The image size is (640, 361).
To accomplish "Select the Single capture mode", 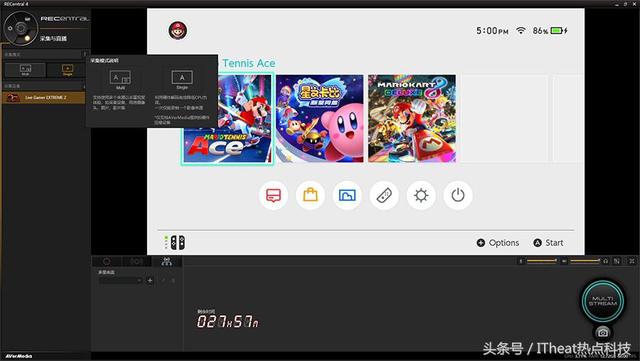I will [67, 70].
